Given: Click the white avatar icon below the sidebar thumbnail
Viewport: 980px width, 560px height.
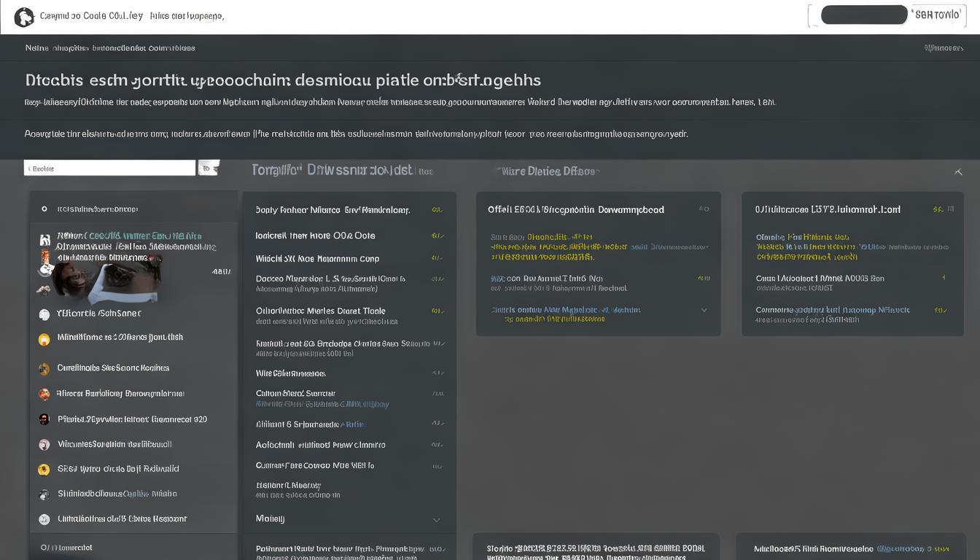Looking at the screenshot, I should click(x=44, y=314).
